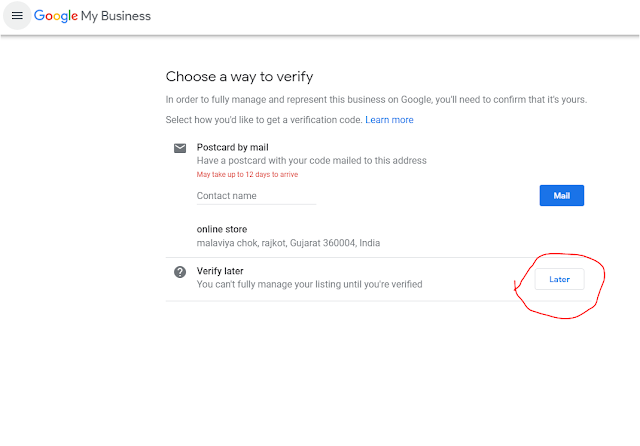Click the red 12 days arrival notice
Viewport: 640px width, 446px height.
247,175
